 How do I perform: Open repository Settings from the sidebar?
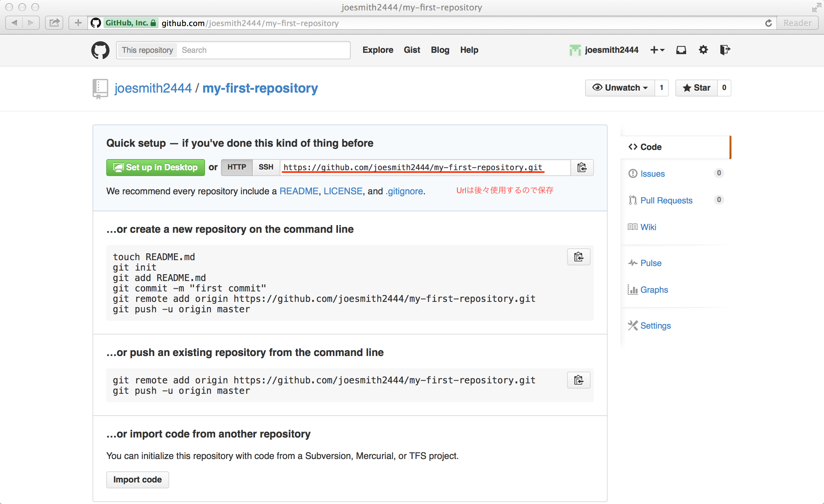655,325
